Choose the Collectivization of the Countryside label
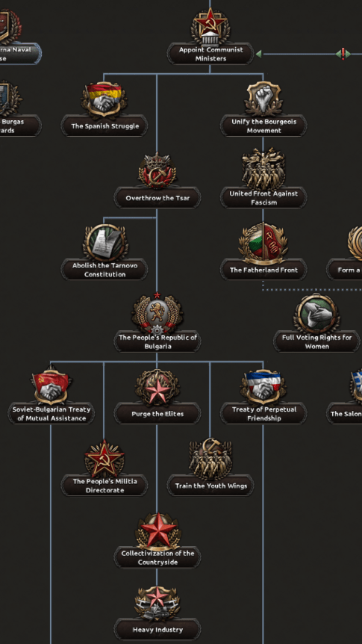This screenshot has width=362, height=644. click(x=157, y=558)
